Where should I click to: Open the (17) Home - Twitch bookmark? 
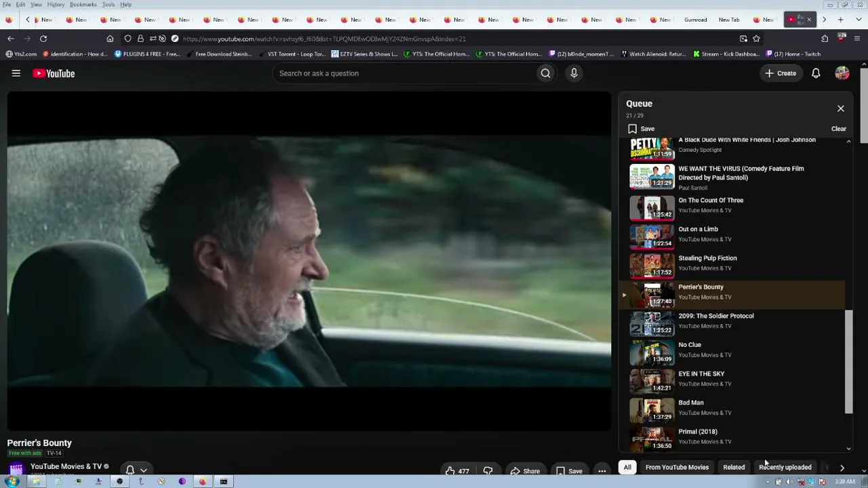tap(793, 54)
